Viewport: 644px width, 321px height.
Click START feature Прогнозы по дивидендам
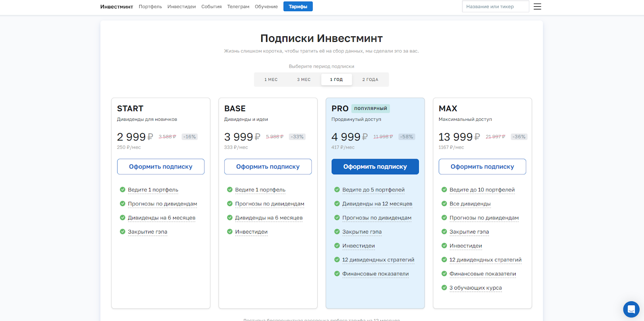pyautogui.click(x=163, y=204)
